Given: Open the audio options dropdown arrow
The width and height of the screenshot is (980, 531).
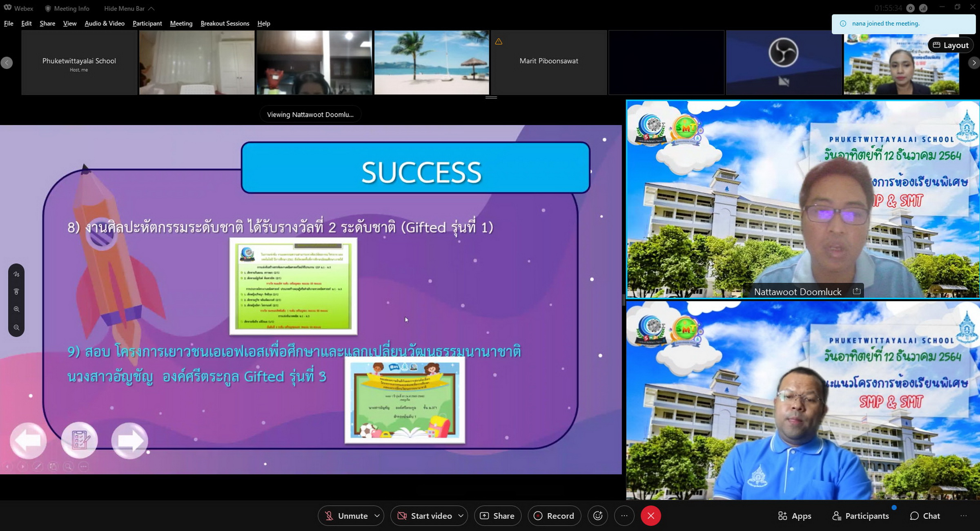Looking at the screenshot, I should [x=377, y=516].
